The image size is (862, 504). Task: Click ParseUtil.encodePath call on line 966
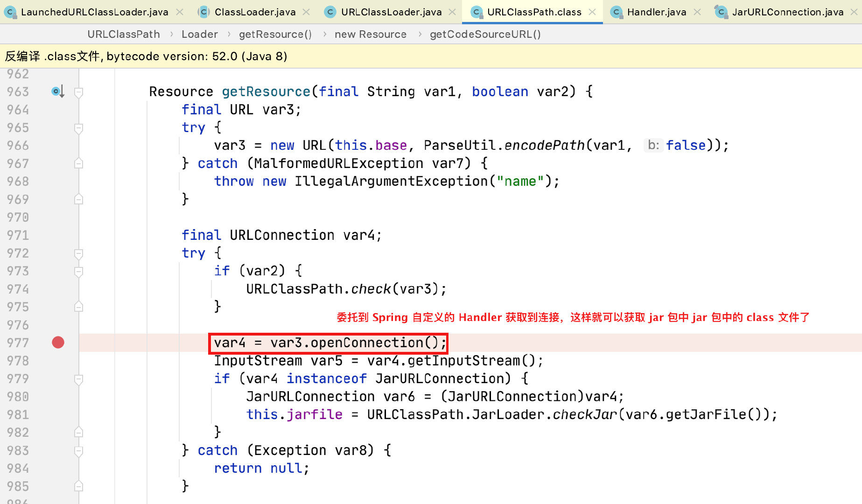[x=504, y=146]
